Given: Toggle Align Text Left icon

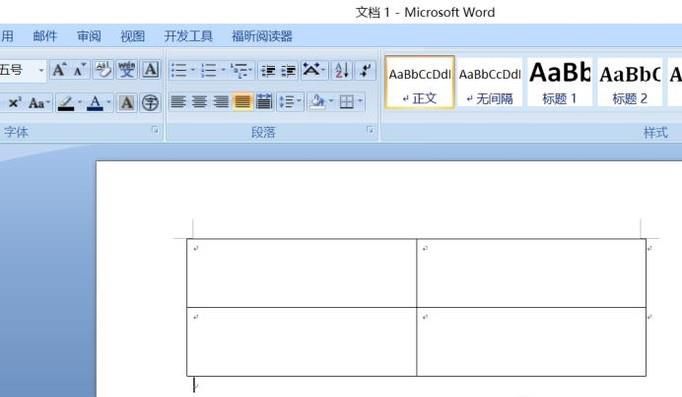Looking at the screenshot, I should [x=178, y=102].
